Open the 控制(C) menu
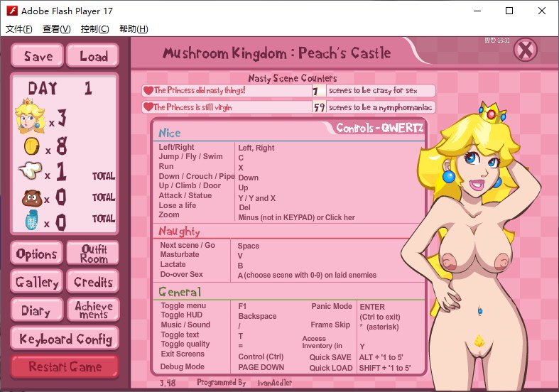Screen dimensions: 559x392 tap(95, 29)
